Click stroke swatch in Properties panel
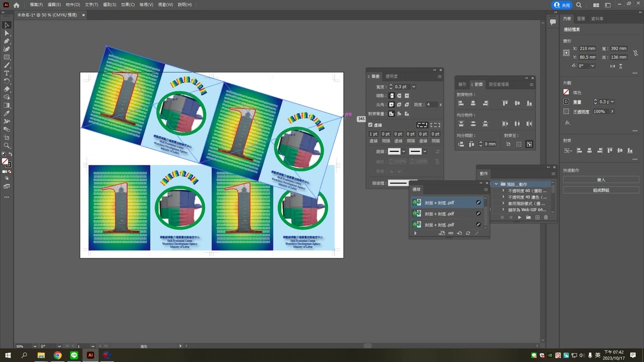Screen dimensions: 644x362 pos(567,102)
